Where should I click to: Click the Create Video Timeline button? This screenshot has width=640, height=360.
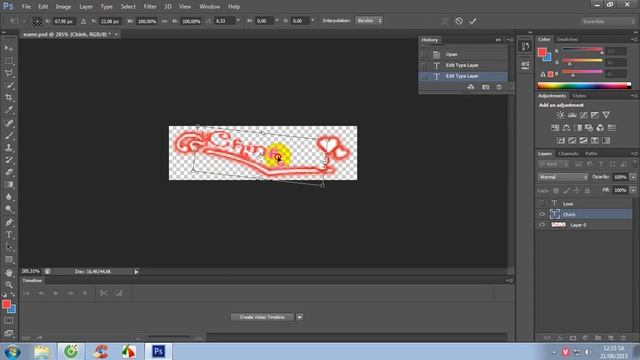click(x=262, y=317)
